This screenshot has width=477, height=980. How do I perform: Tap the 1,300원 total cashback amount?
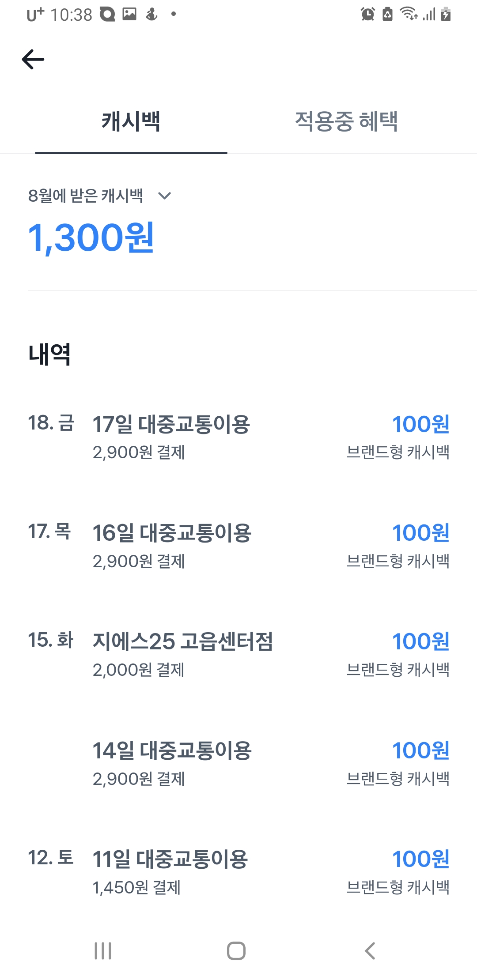click(x=91, y=237)
